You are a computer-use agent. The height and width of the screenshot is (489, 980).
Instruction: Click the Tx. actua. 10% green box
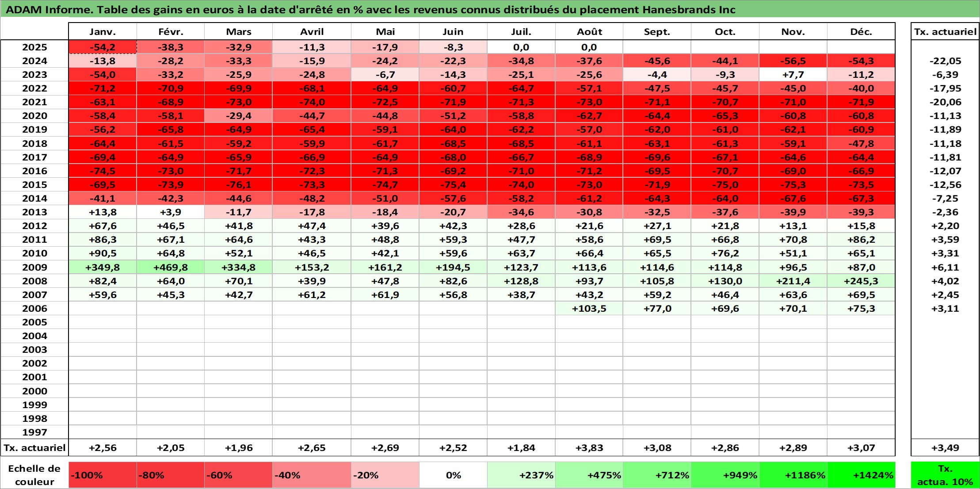[945, 475]
